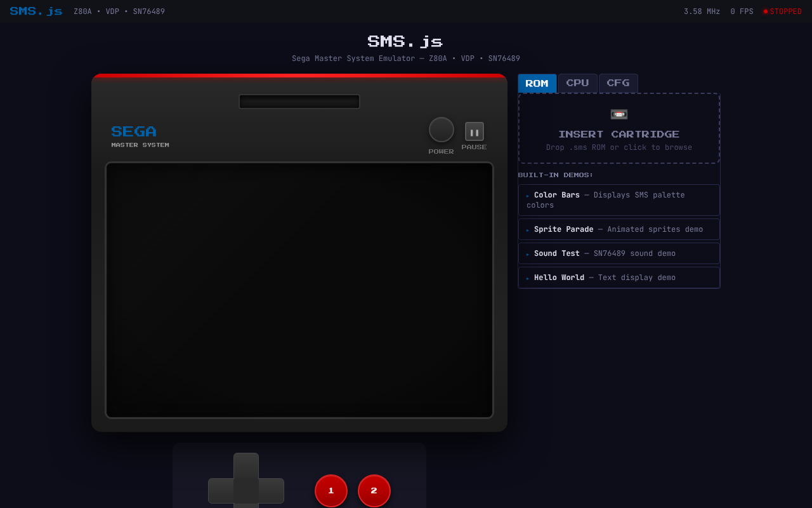
Task: Click the cartridge icon in the drop zone
Action: coord(619,114)
